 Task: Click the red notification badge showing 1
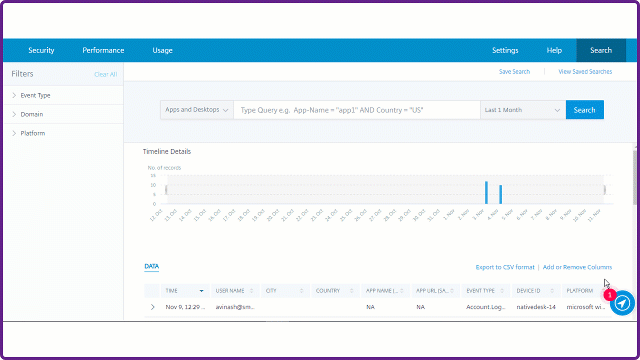click(610, 295)
